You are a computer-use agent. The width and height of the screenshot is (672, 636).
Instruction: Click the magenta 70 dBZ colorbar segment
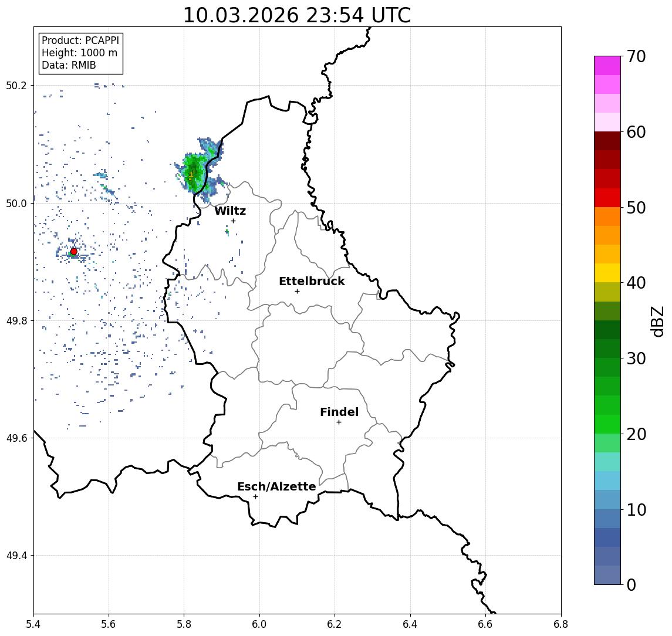pos(607,66)
